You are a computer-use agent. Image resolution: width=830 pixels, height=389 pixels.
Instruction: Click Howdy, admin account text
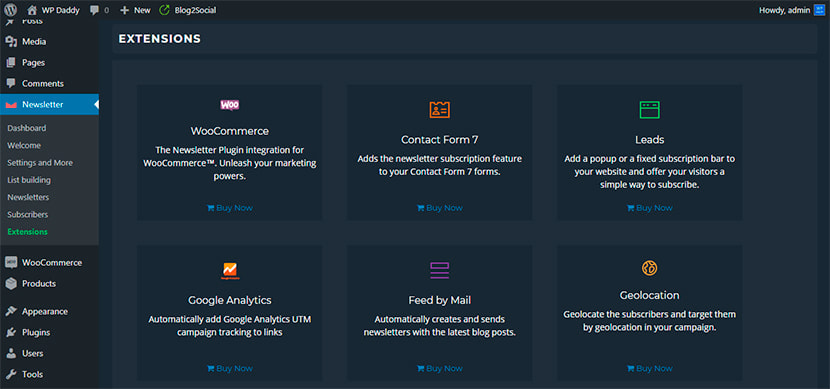[784, 10]
